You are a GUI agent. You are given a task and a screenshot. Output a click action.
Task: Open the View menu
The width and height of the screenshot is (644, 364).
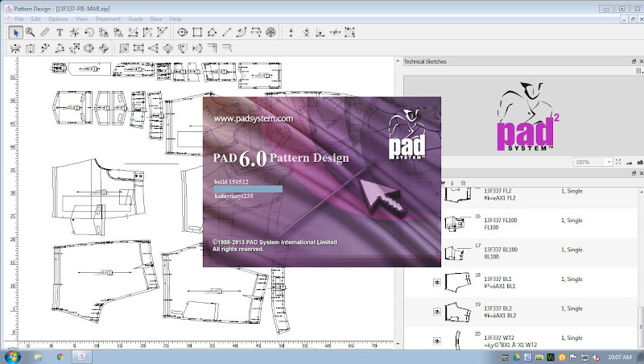(x=81, y=19)
